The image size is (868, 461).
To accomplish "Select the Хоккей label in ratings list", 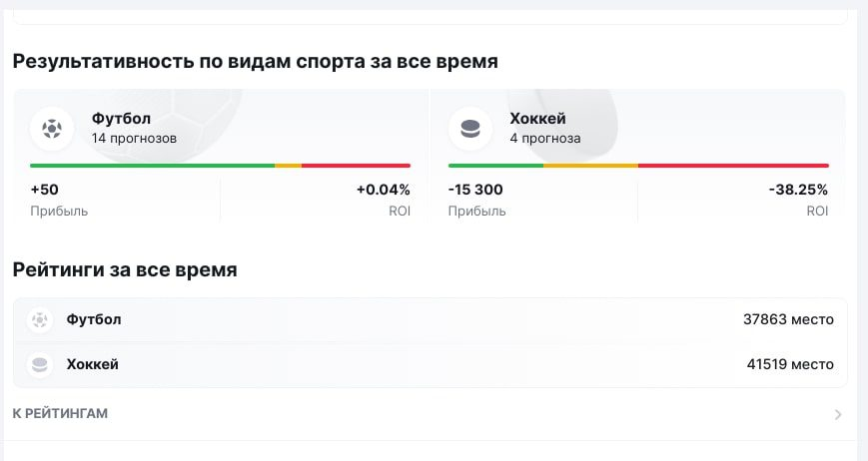I will (x=92, y=364).
